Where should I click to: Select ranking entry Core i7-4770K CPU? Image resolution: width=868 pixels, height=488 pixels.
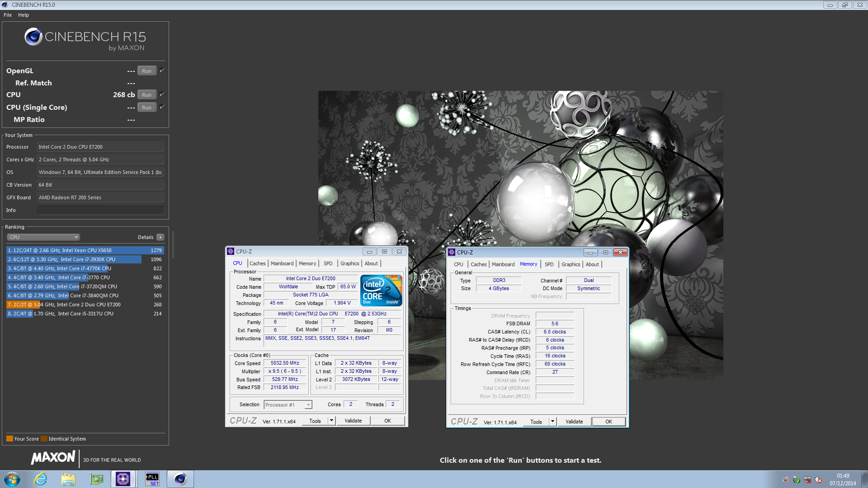pos(85,268)
